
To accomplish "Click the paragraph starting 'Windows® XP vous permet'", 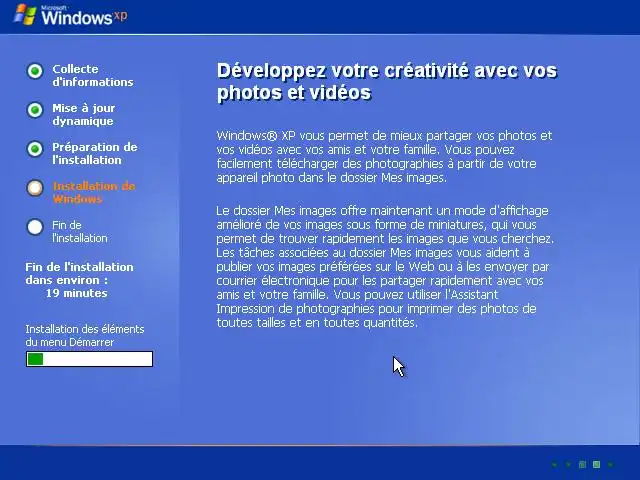I will click(384, 156).
